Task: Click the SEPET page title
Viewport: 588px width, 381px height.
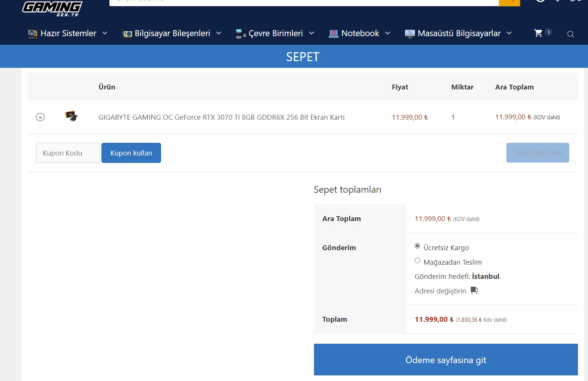Action: coord(303,57)
